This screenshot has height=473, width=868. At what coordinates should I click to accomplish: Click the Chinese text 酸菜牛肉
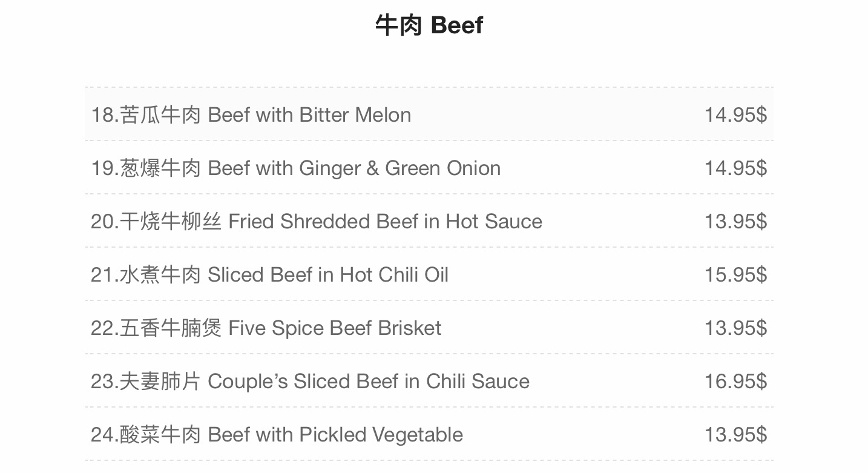tap(160, 435)
